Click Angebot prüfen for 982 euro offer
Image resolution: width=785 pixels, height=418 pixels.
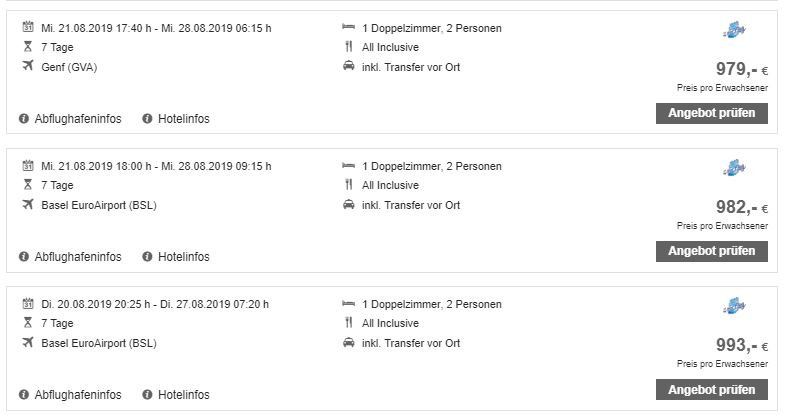[x=711, y=251]
